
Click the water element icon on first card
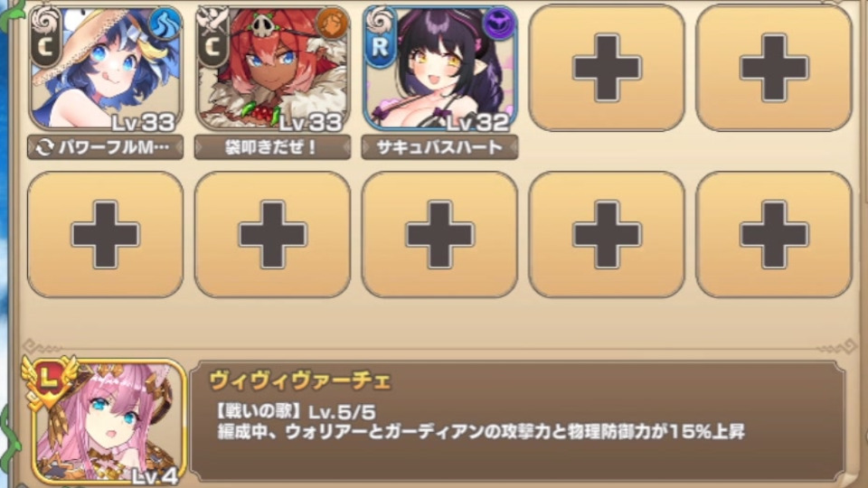pyautogui.click(x=165, y=23)
